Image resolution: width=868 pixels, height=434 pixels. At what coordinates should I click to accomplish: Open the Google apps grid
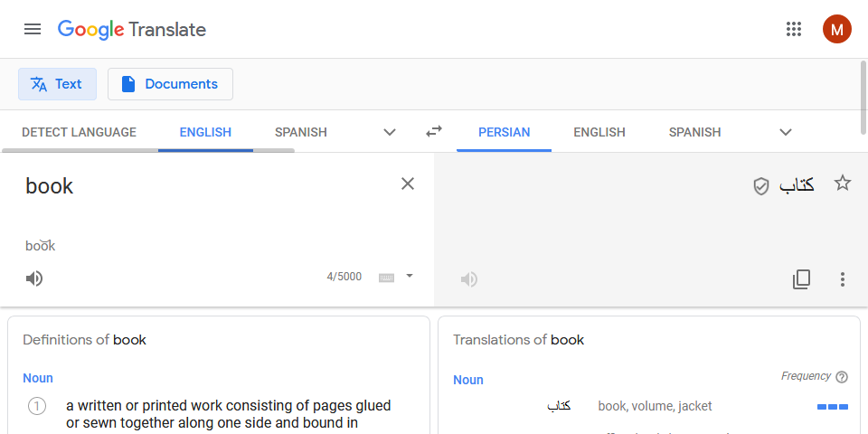click(x=794, y=29)
